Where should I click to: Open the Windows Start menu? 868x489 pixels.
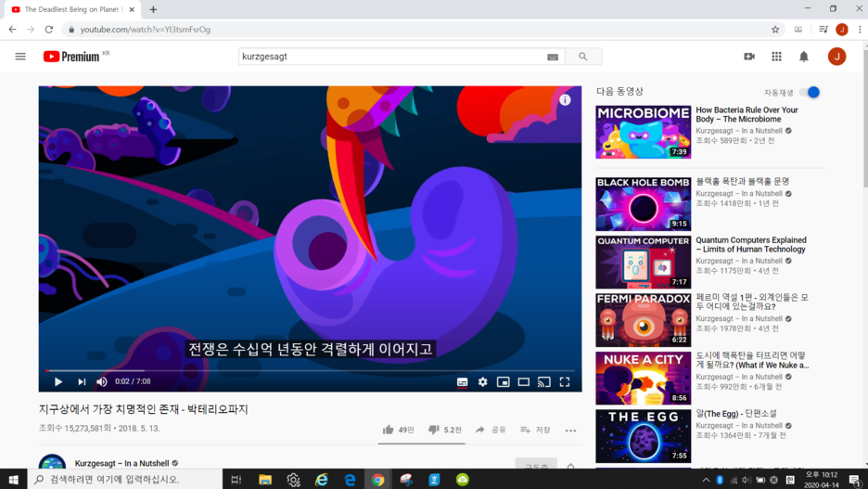(13, 479)
